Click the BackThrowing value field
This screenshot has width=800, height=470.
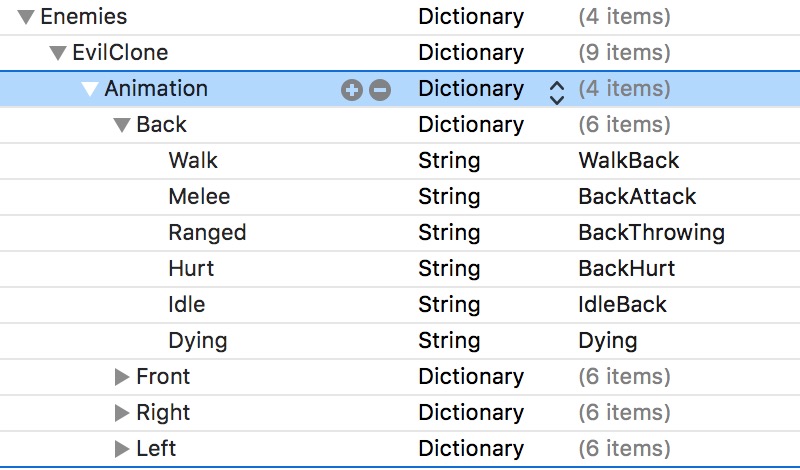[x=651, y=232]
